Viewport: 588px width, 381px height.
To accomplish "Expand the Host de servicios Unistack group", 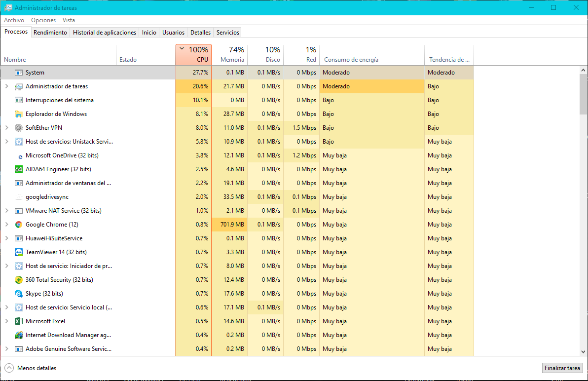I will point(6,142).
